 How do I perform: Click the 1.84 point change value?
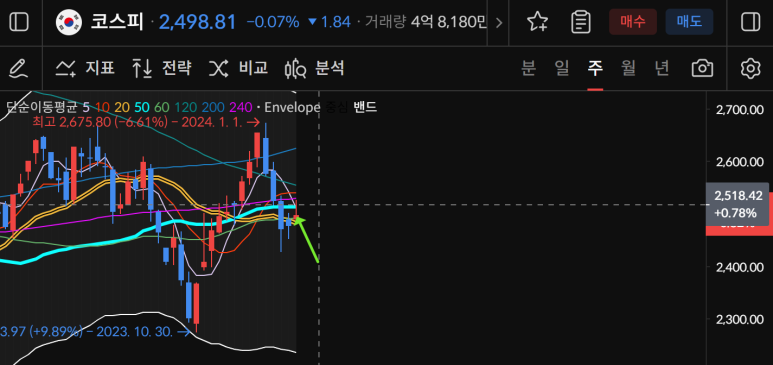pyautogui.click(x=335, y=22)
